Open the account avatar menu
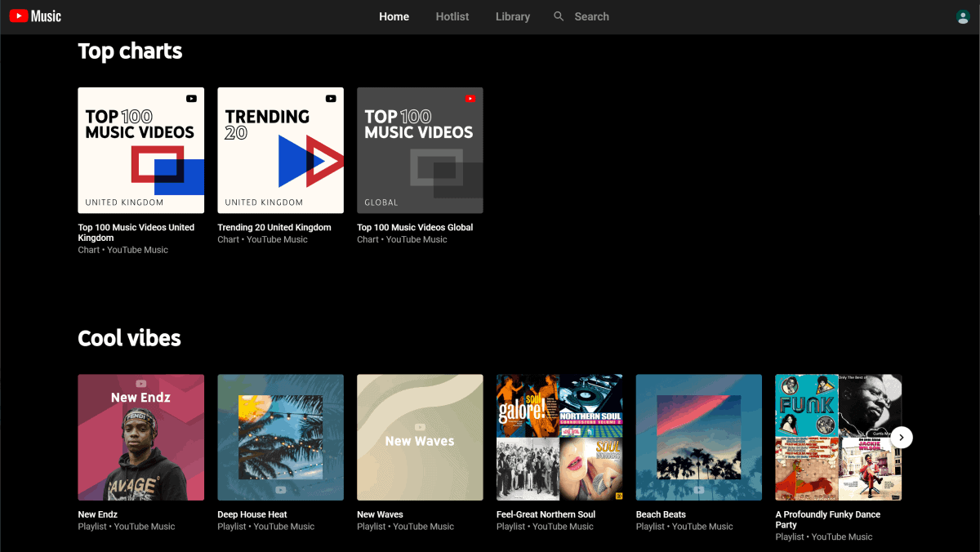Viewport: 980px width, 552px height. coord(963,16)
